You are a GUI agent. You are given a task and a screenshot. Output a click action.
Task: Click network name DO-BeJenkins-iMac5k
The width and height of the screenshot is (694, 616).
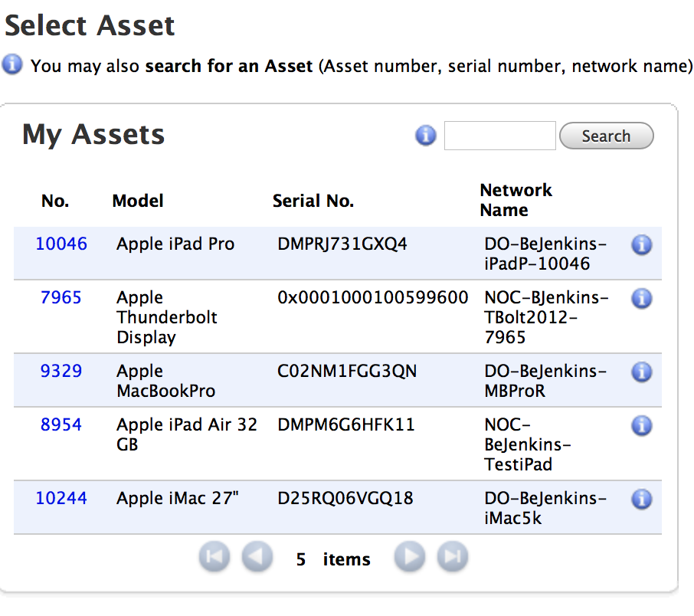pos(545,508)
